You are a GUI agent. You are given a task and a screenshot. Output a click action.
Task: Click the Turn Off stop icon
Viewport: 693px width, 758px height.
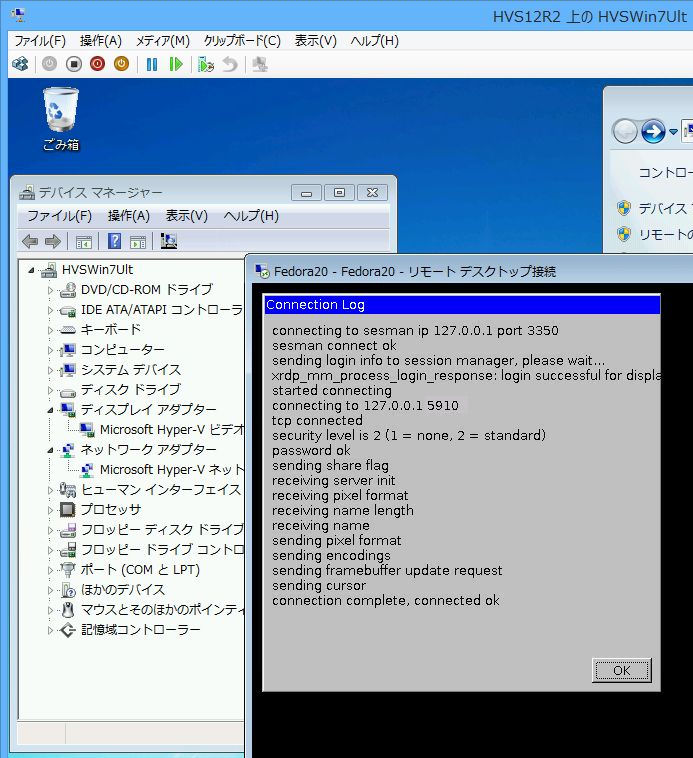click(x=73, y=64)
